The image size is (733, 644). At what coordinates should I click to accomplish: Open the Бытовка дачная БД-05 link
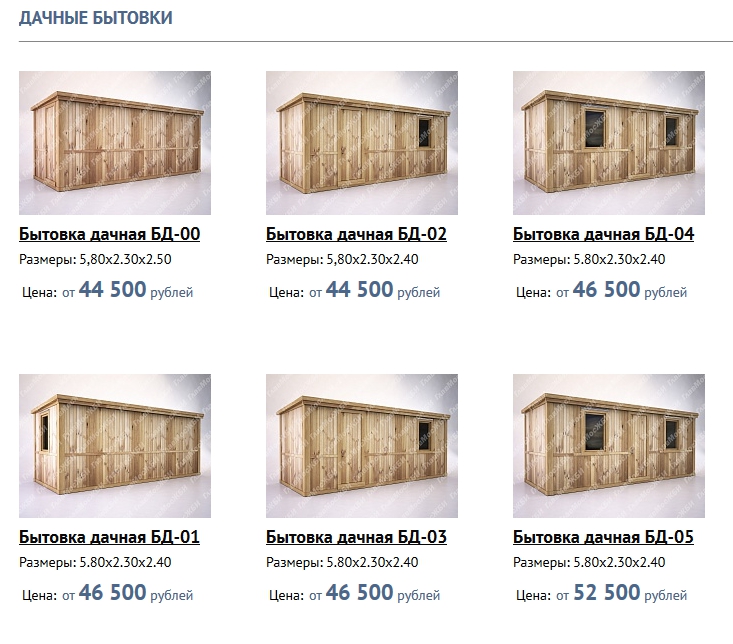point(603,537)
